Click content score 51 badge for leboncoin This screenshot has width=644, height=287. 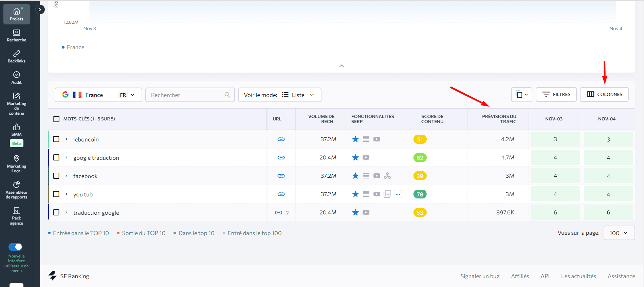click(420, 139)
